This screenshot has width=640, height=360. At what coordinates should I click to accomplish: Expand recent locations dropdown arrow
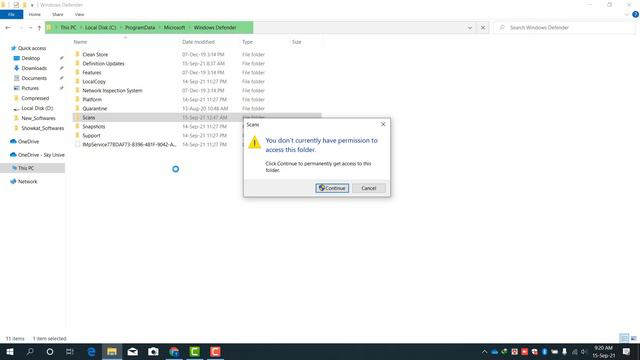tap(31, 28)
